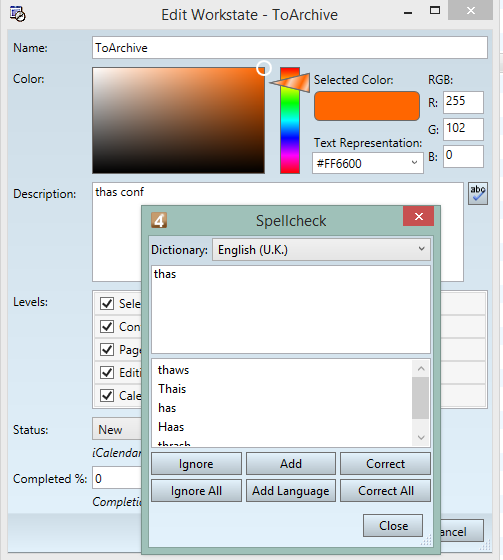Close the Spellcheck dialog with red X
This screenshot has height=560, width=503.
(x=419, y=216)
